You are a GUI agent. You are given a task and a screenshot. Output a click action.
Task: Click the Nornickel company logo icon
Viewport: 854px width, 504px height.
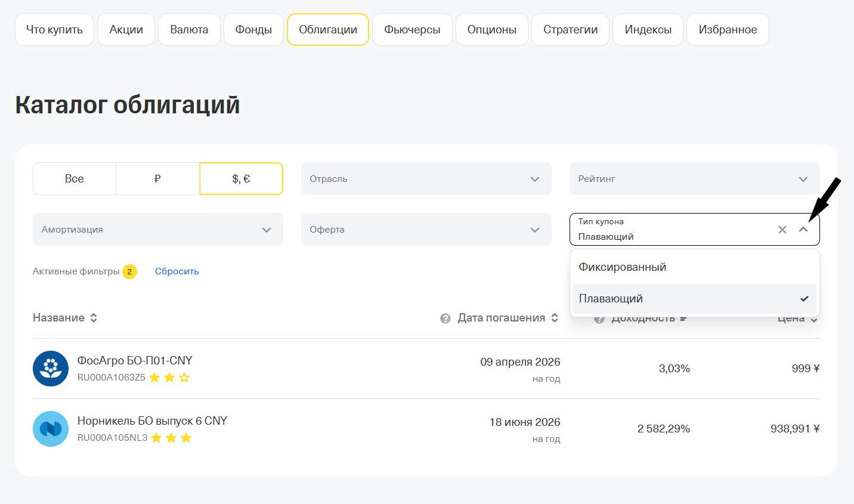pyautogui.click(x=51, y=429)
